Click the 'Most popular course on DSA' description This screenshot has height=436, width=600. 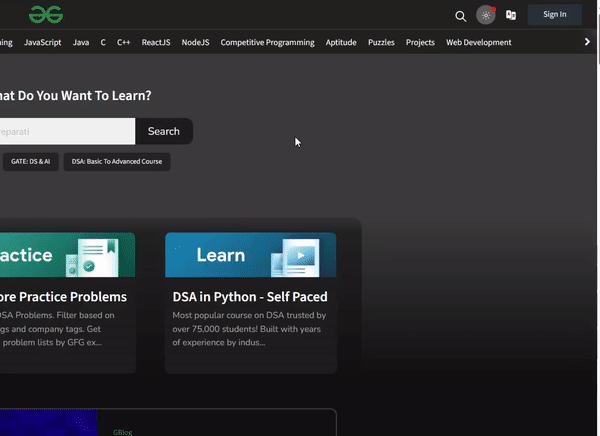249,329
